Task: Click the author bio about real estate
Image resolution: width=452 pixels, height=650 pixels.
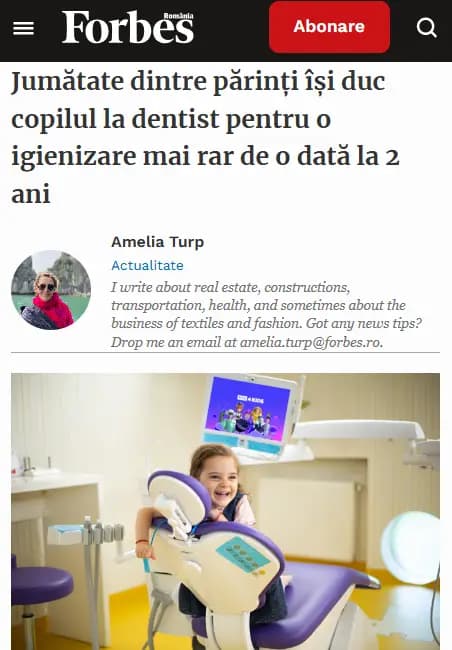Action: [x=267, y=315]
